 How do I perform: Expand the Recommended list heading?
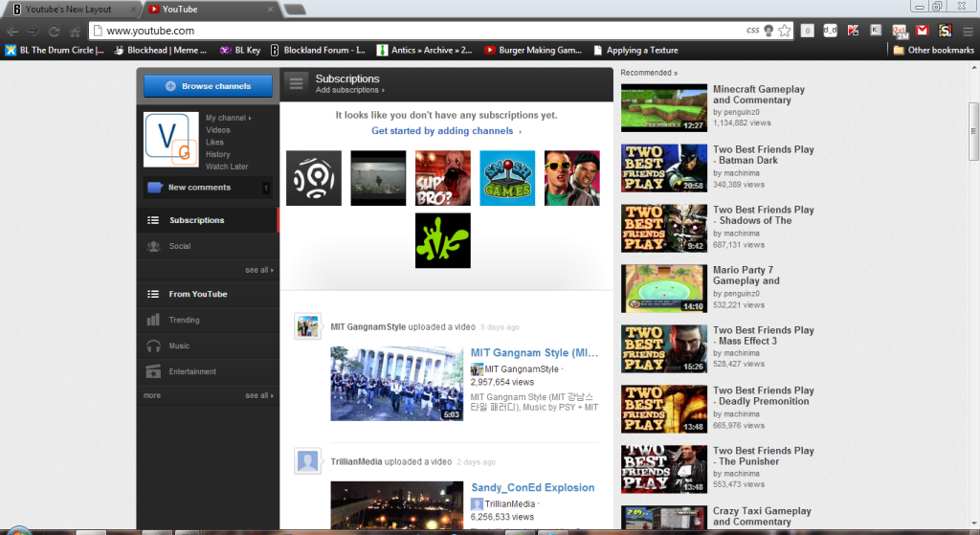(x=649, y=73)
